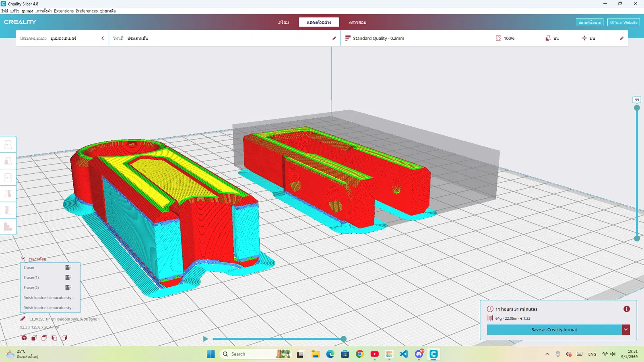Switch to the แสดงตัวอย่าง (Preview) tab
Screen dimensions: 644x362
tap(319, 22)
